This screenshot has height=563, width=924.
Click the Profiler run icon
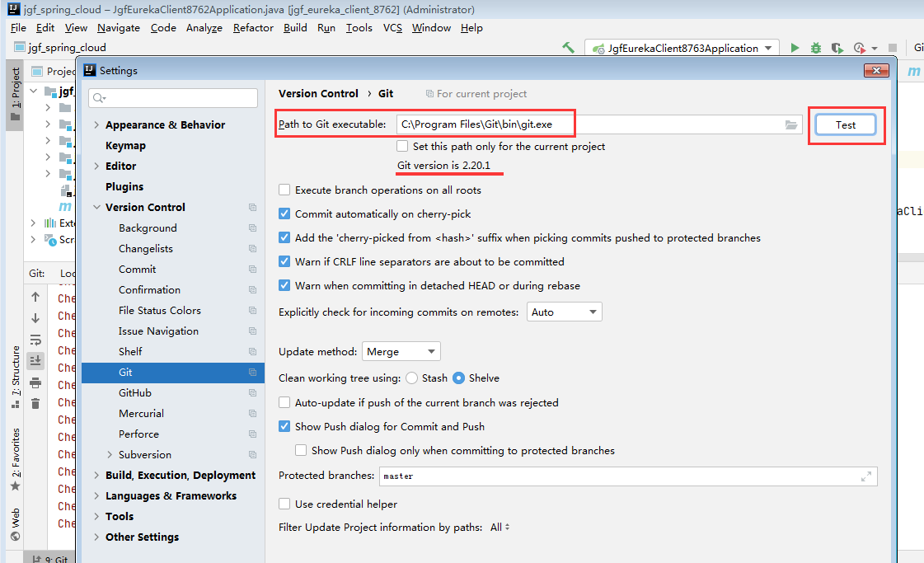pyautogui.click(x=859, y=48)
